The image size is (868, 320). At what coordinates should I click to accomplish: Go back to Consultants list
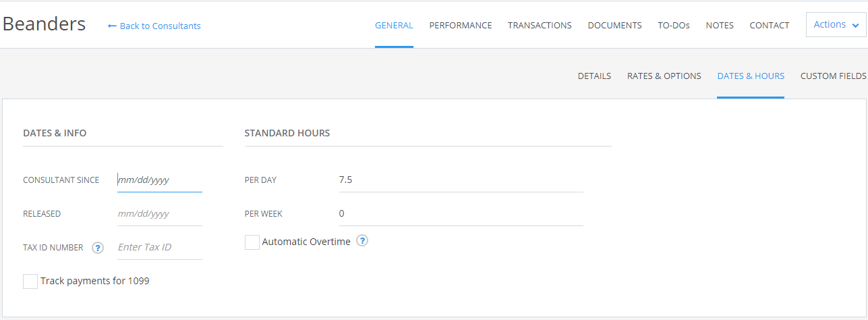154,26
